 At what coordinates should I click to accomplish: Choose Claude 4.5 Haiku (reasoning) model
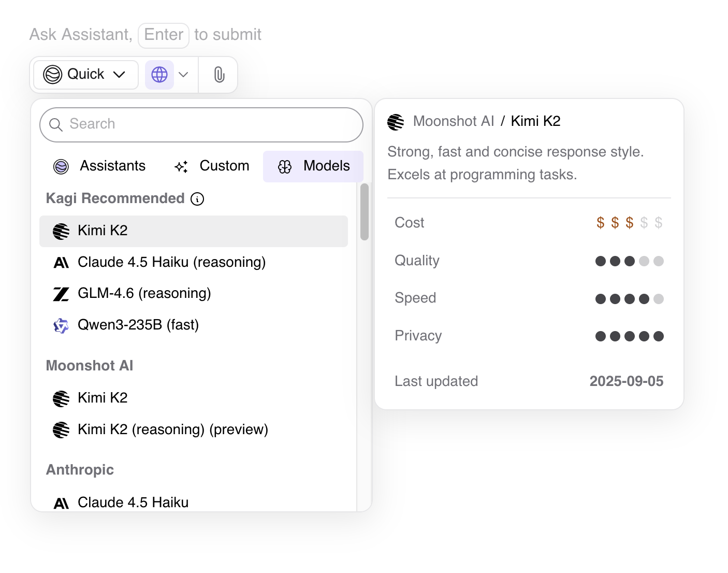coord(171,262)
